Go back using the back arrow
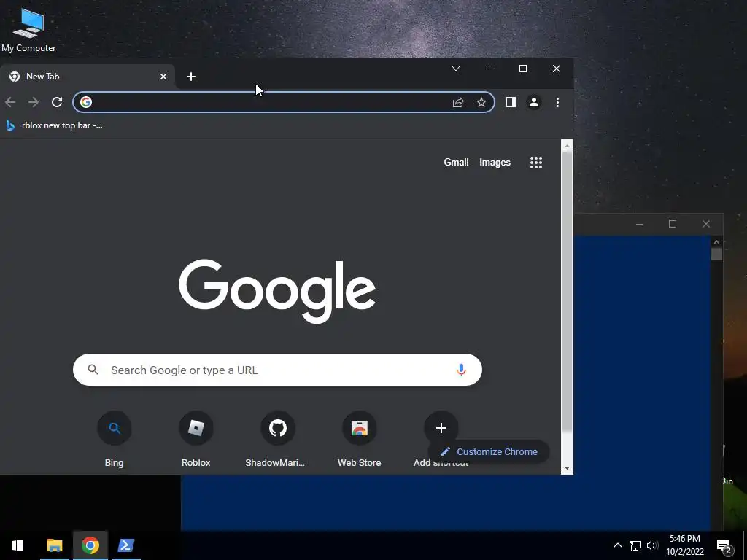The width and height of the screenshot is (747, 560). point(10,102)
